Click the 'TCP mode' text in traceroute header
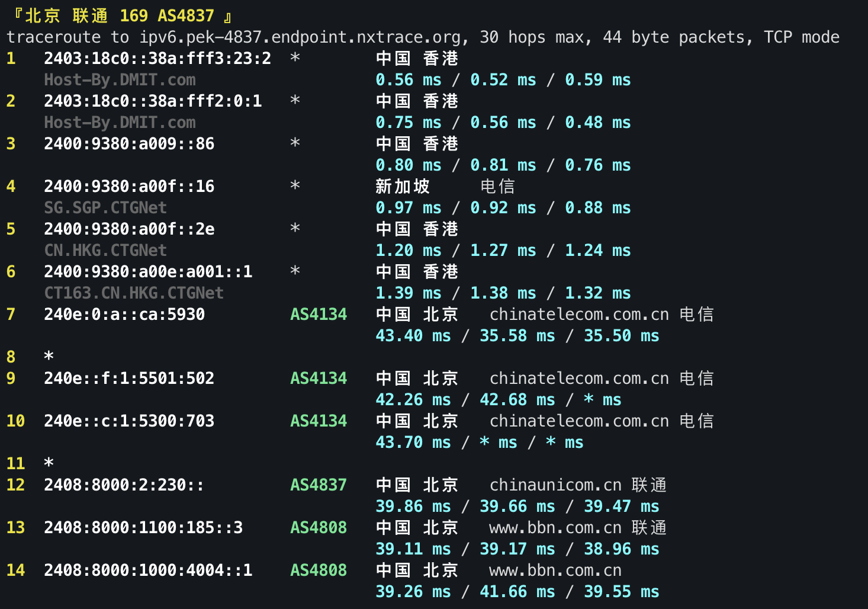The image size is (868, 609). (802, 37)
